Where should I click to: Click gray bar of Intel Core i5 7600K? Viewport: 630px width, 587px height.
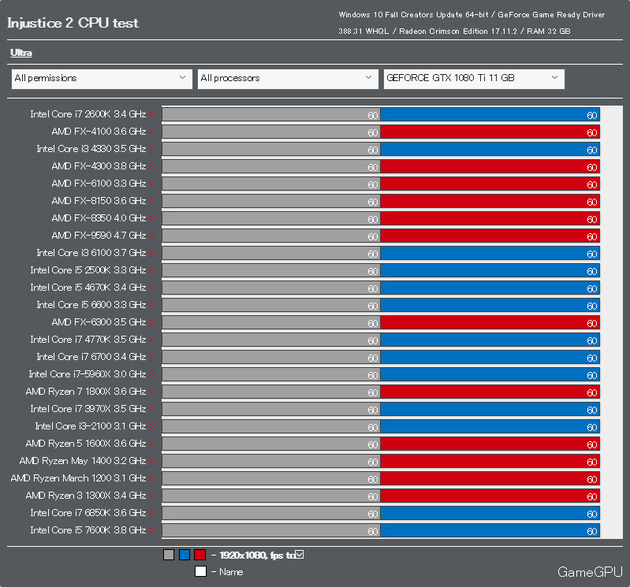[271, 530]
